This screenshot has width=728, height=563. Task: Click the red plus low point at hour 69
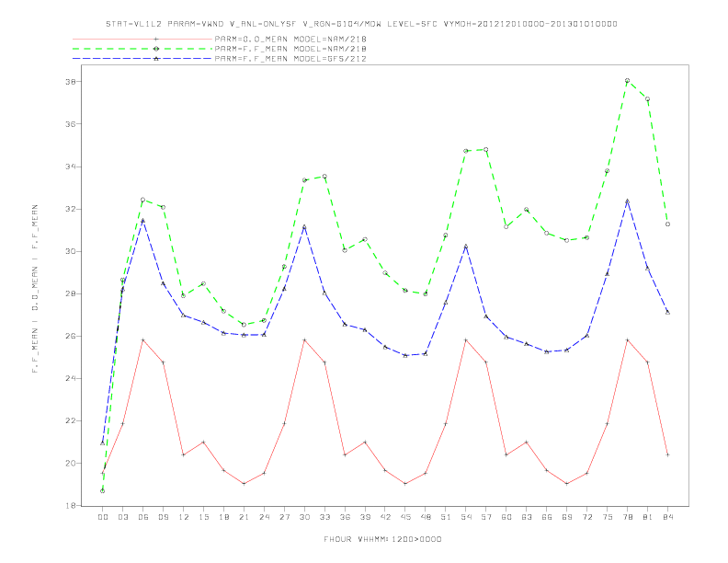pyautogui.click(x=567, y=484)
